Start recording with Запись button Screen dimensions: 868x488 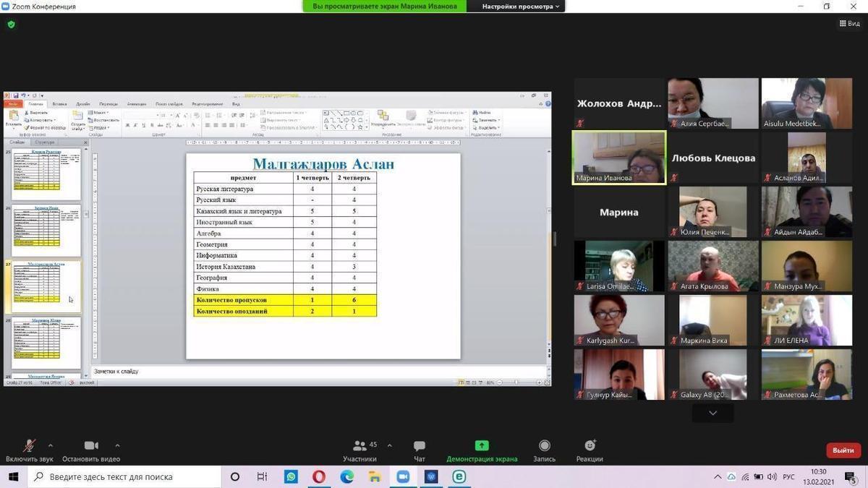click(x=544, y=446)
